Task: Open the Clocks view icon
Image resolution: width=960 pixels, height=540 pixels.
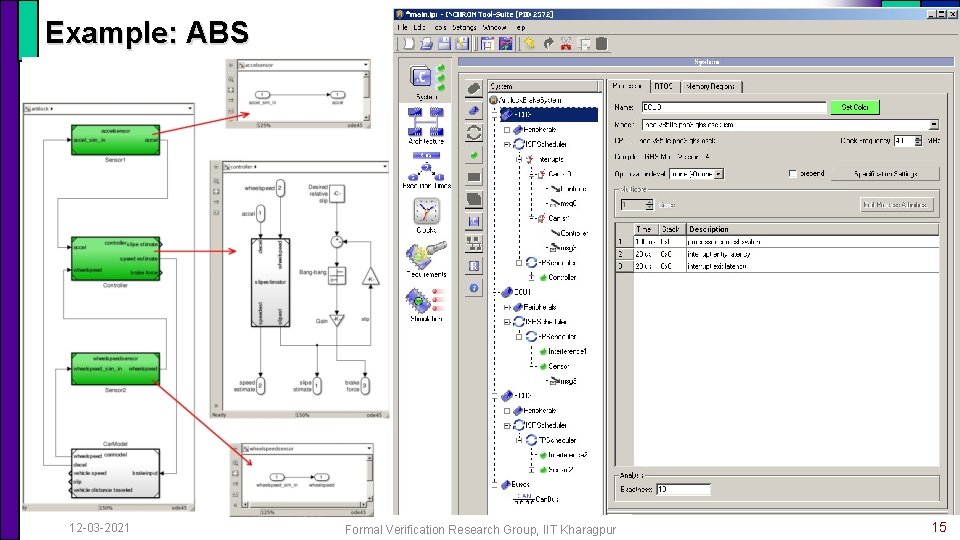Action: pyautogui.click(x=426, y=216)
